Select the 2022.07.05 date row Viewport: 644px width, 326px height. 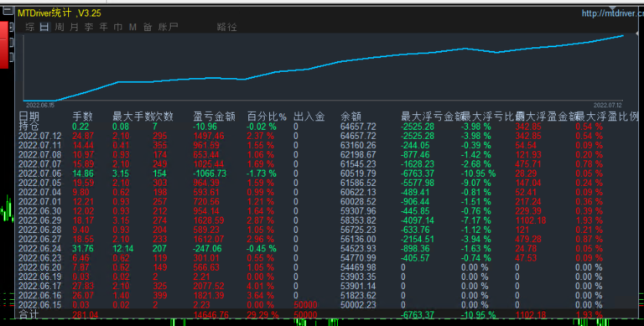tap(40, 183)
